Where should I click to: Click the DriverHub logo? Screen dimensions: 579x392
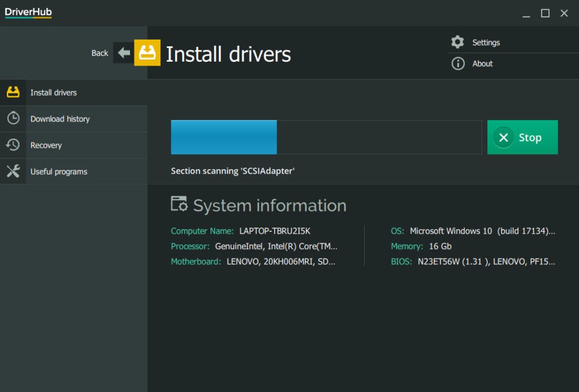(28, 12)
